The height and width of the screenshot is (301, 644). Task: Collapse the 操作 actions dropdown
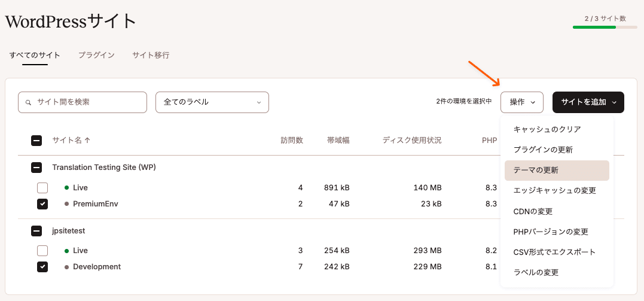(522, 102)
